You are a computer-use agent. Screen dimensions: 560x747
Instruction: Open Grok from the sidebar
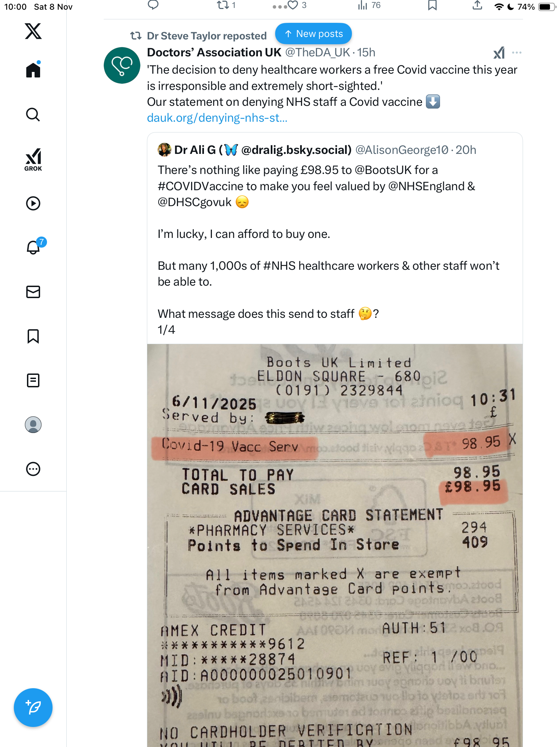(x=33, y=159)
